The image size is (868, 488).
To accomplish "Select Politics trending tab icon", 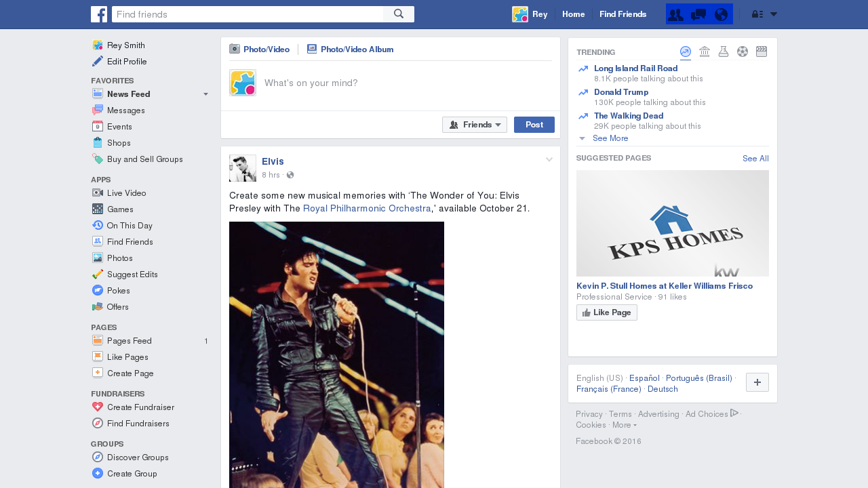I will click(705, 52).
